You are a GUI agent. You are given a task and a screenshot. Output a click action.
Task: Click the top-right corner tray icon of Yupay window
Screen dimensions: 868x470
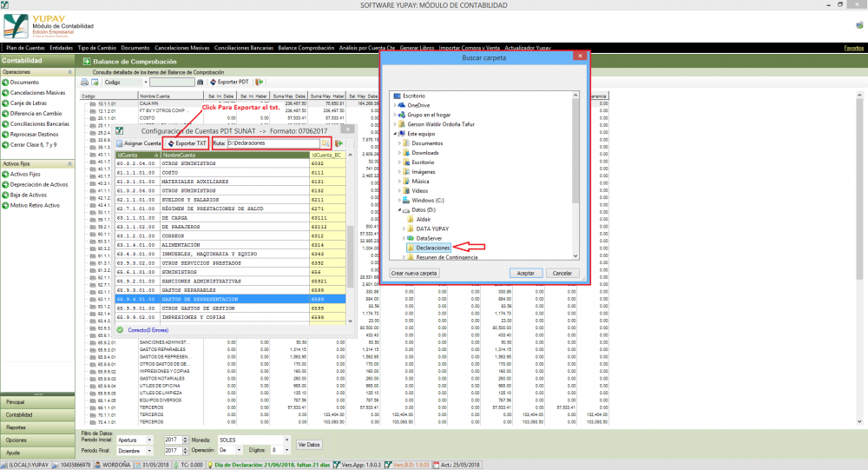(x=859, y=25)
